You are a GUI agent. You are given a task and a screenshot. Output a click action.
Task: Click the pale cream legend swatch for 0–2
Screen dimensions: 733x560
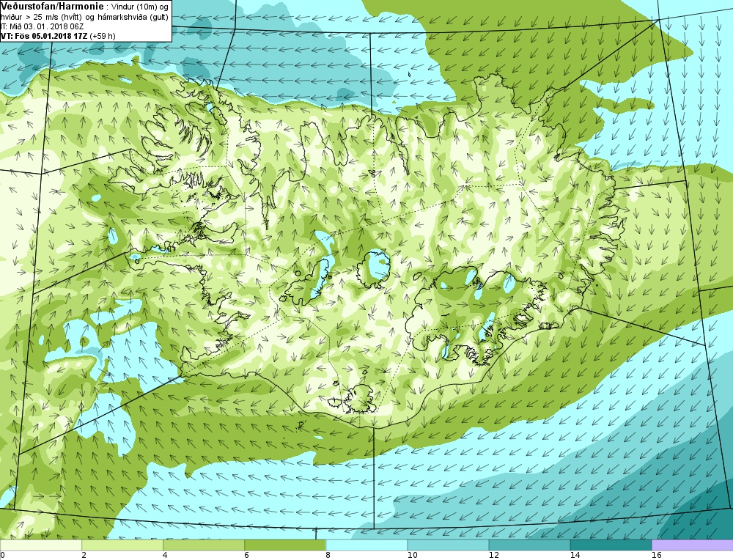40,545
